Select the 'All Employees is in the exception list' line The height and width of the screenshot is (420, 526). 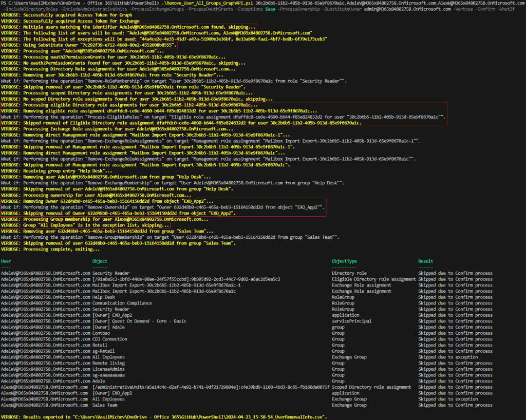(85, 225)
